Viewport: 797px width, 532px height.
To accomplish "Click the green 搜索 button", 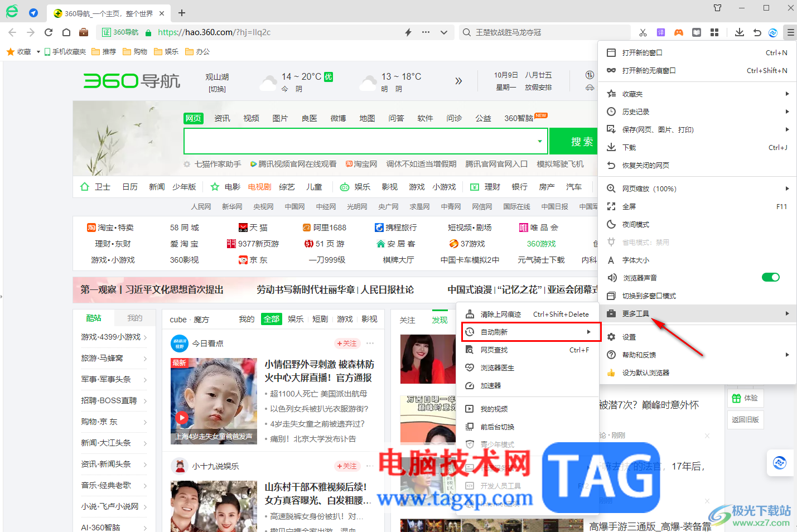I will tap(574, 141).
